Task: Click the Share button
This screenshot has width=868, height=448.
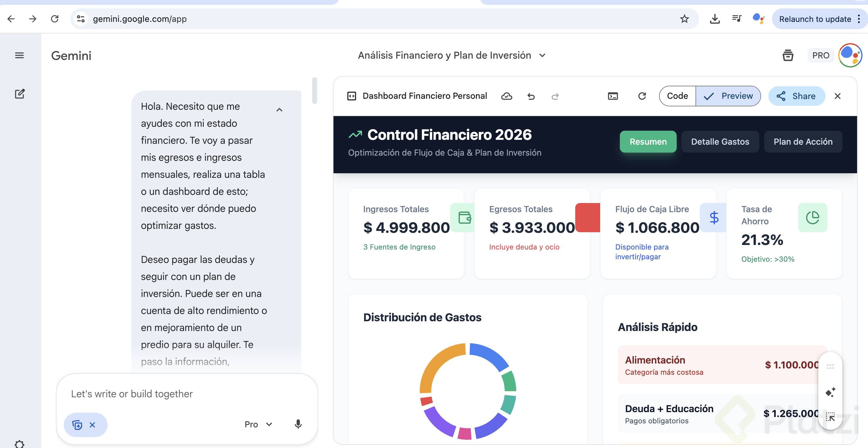Action: (797, 96)
